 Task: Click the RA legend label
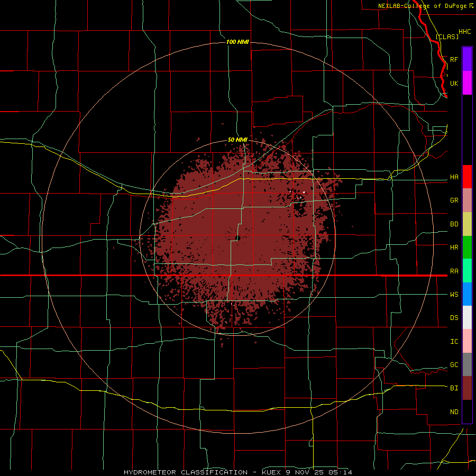454,271
